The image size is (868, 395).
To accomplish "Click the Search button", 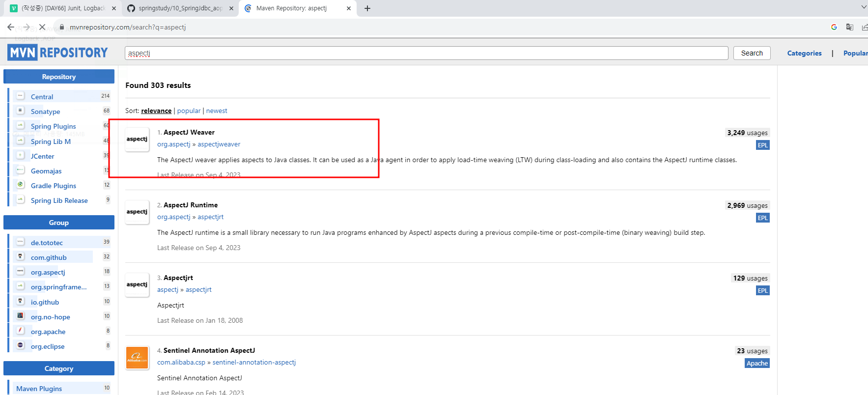I will [x=752, y=53].
